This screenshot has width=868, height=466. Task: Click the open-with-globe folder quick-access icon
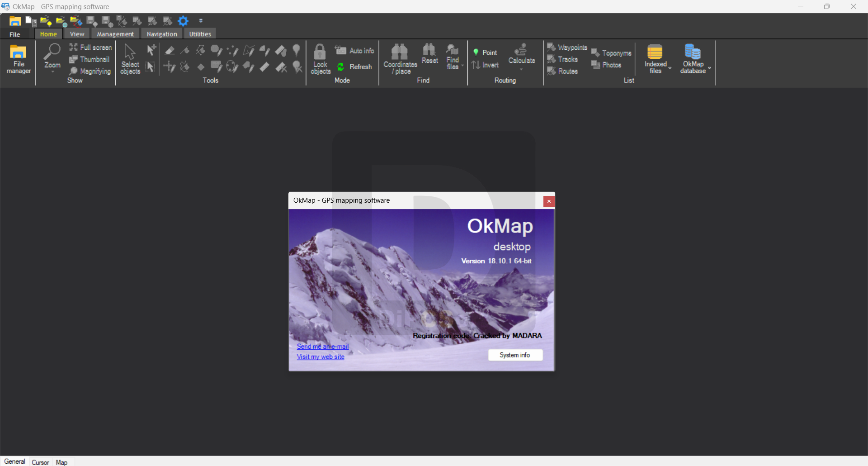pos(61,21)
